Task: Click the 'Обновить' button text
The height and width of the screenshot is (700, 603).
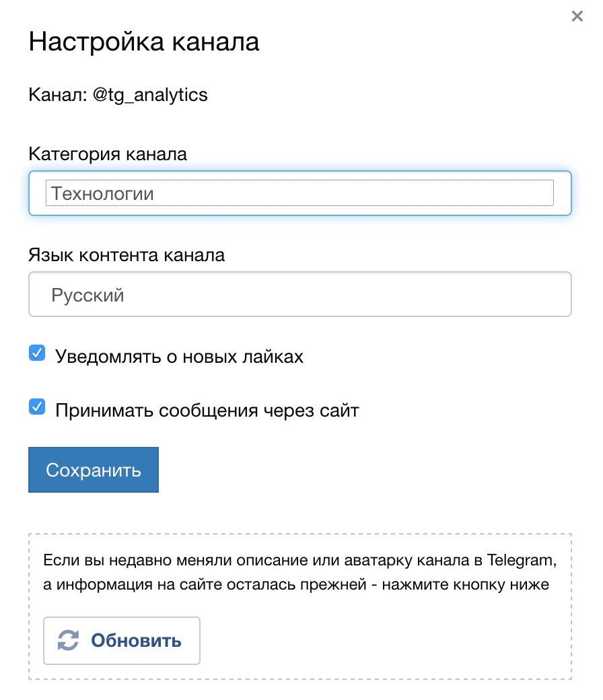Action: 136,641
